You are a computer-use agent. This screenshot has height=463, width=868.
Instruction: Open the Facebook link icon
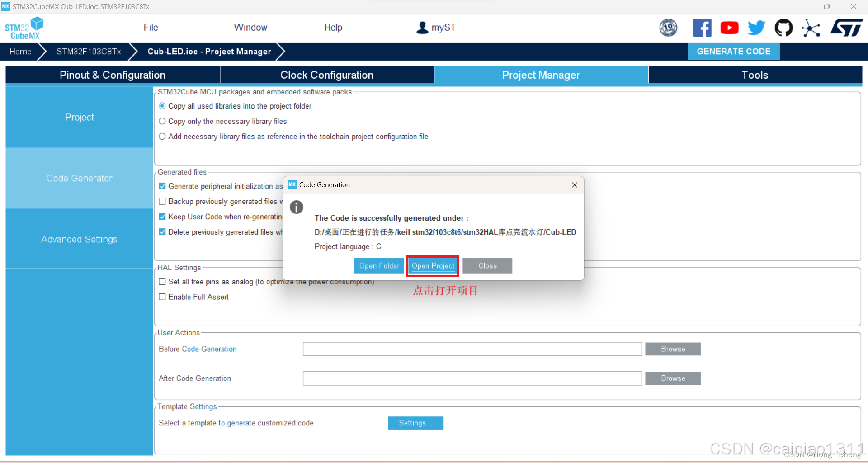coord(702,28)
